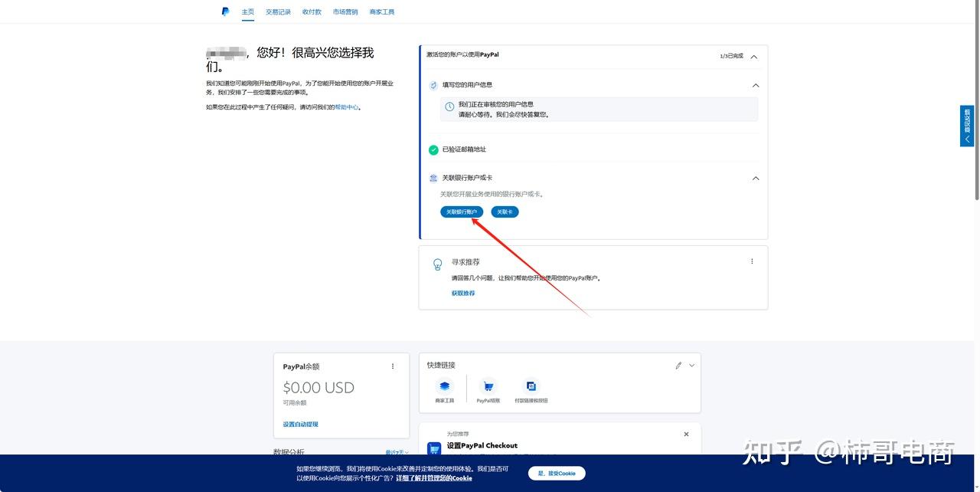Open the 商家工具 tab in the header
The image size is (980, 492).
pyautogui.click(x=382, y=12)
